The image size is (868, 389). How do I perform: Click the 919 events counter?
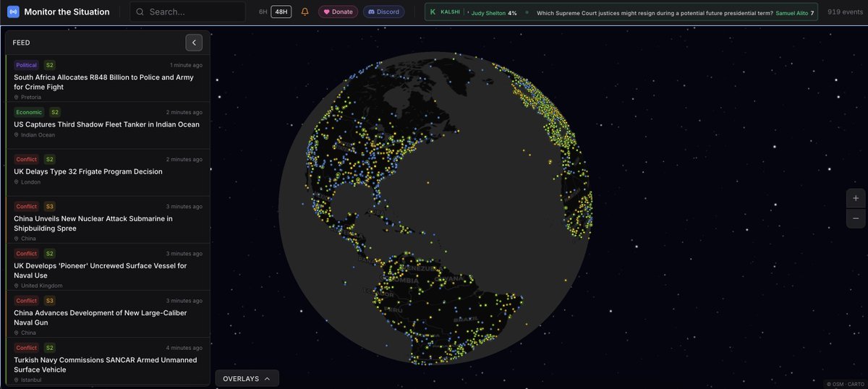844,12
